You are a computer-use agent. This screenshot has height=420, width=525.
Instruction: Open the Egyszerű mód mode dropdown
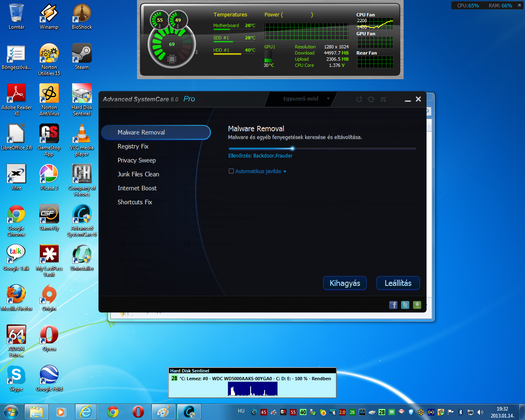(306, 99)
